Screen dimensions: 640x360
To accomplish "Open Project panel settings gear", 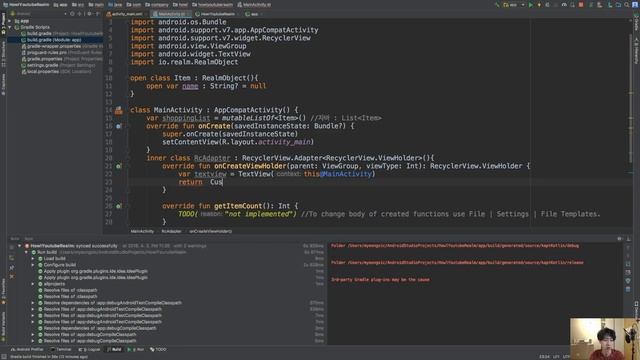I will pyautogui.click(x=89, y=13).
